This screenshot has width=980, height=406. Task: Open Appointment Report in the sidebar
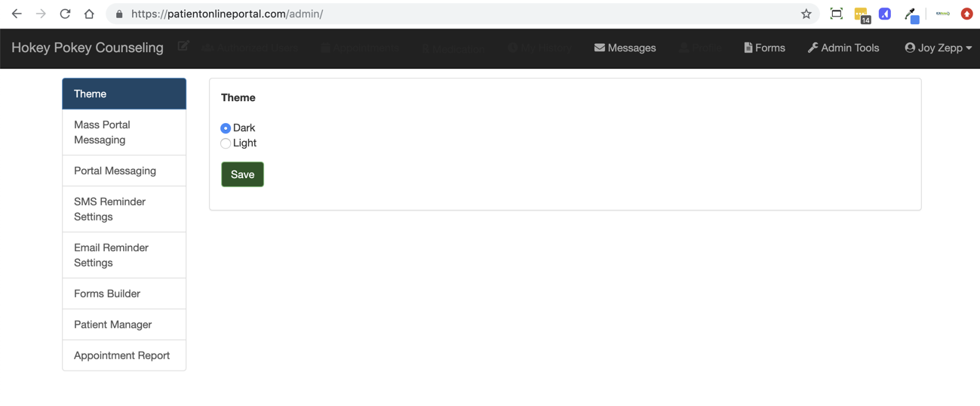click(124, 355)
